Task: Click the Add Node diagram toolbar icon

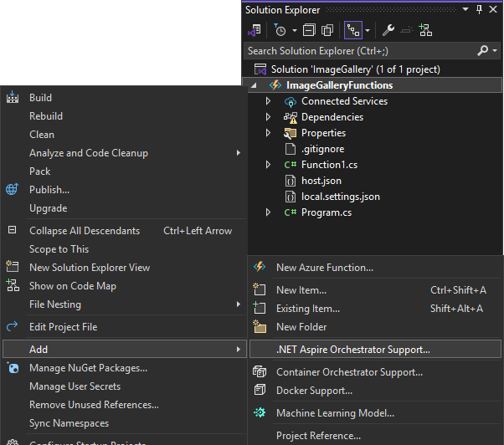Action: (425, 30)
